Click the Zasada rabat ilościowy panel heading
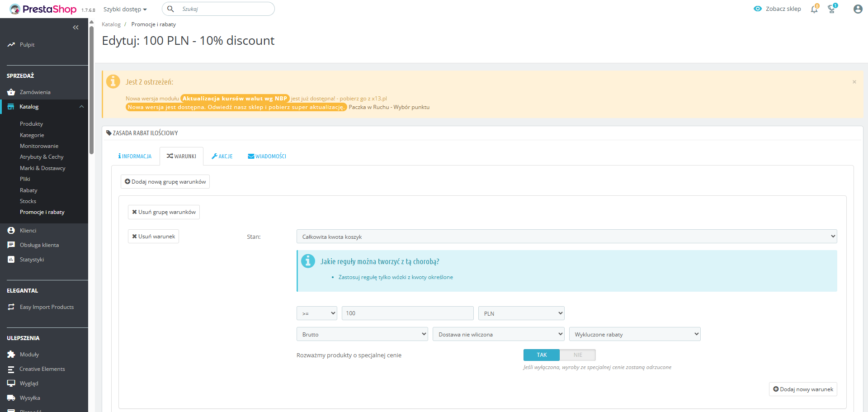This screenshot has height=412, width=868. pos(142,133)
